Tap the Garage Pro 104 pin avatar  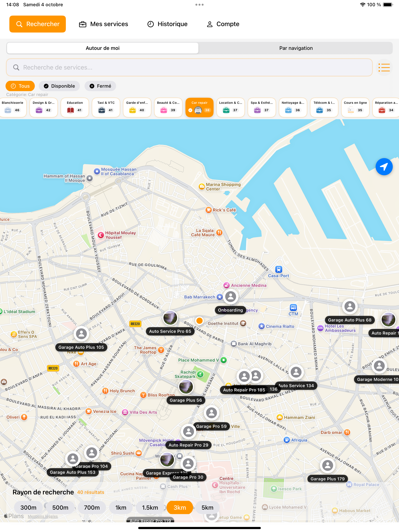point(92,453)
